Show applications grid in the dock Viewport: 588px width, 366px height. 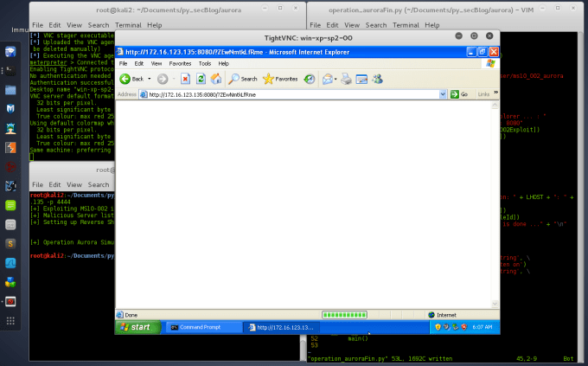[x=10, y=321]
